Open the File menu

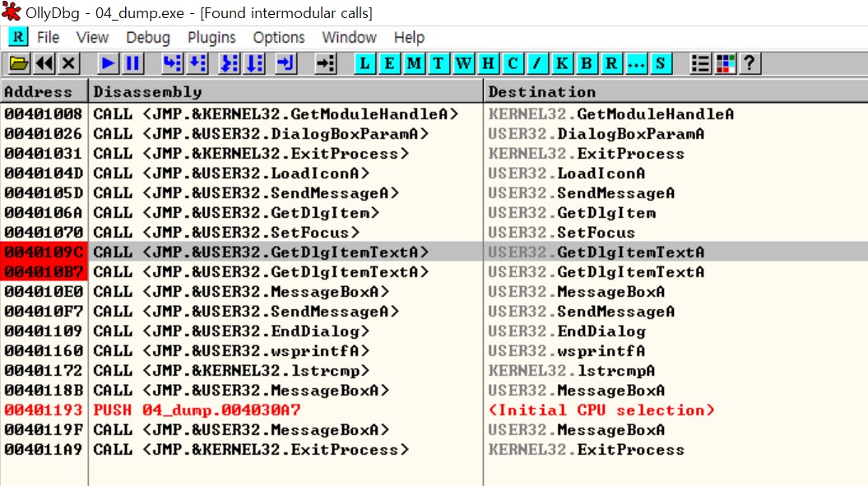[49, 37]
